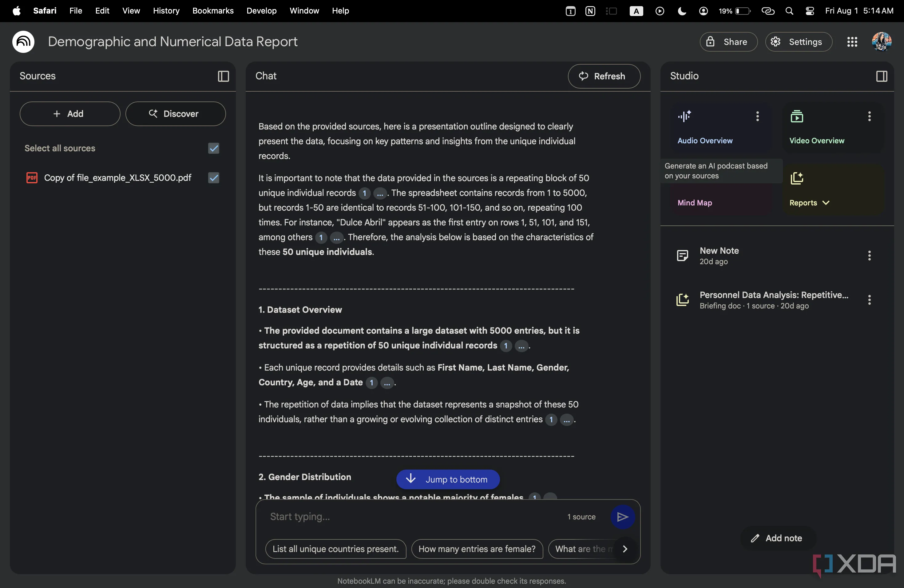Add a note in Studio
Screen dimensions: 904x588
tap(778, 538)
